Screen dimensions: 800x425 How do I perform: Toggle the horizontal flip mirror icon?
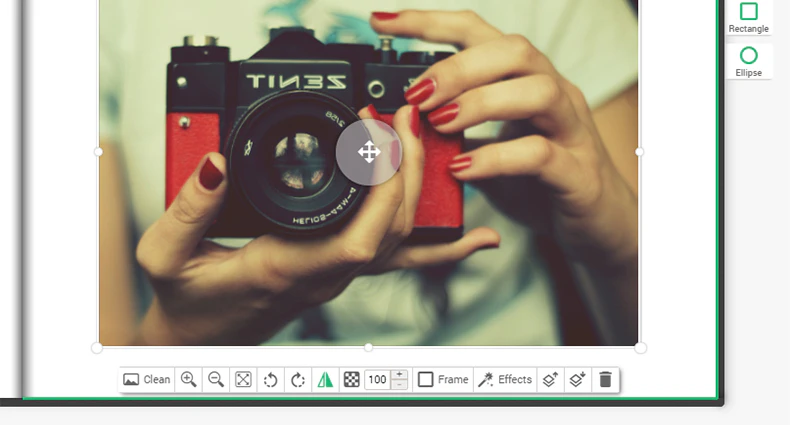[x=325, y=380]
